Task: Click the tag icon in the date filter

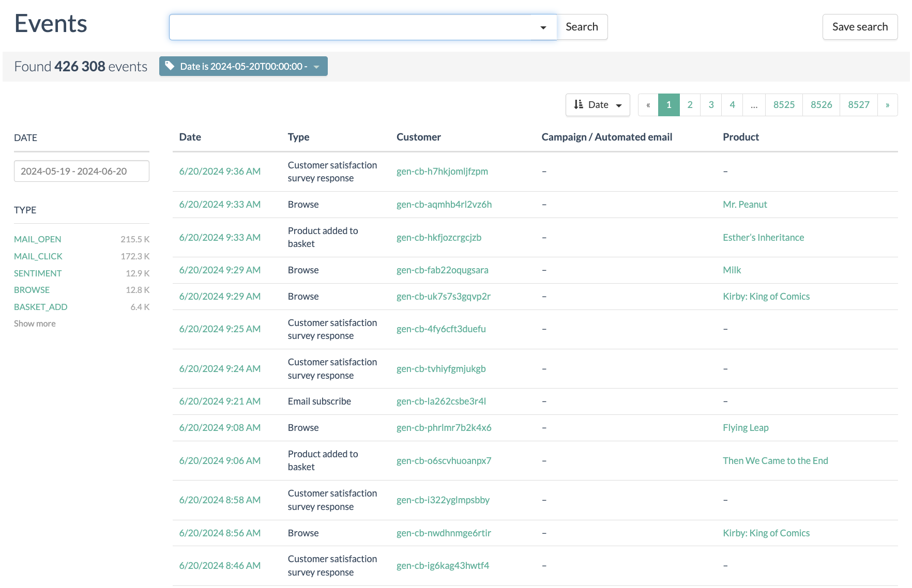Action: pyautogui.click(x=170, y=66)
